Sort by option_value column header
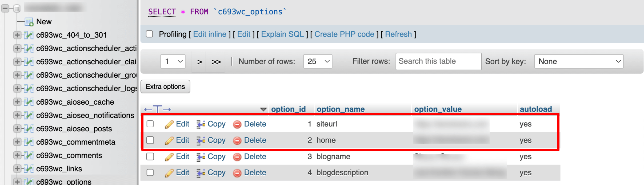 (438, 109)
